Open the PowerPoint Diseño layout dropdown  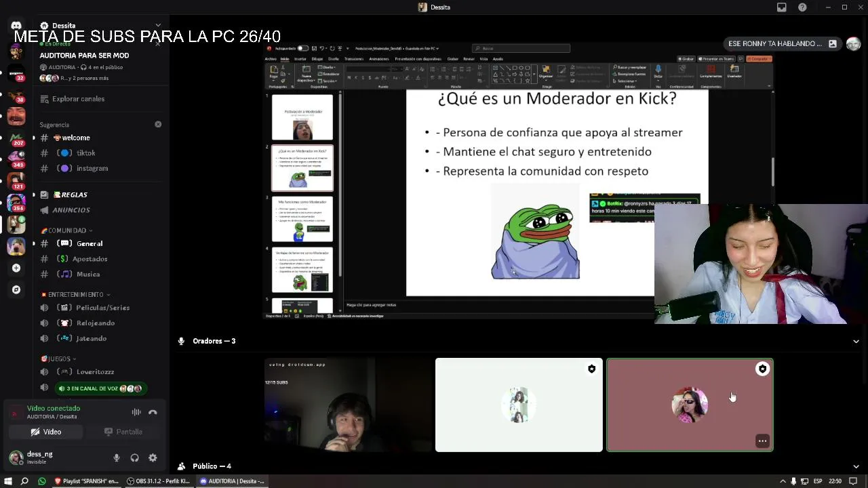tap(328, 68)
